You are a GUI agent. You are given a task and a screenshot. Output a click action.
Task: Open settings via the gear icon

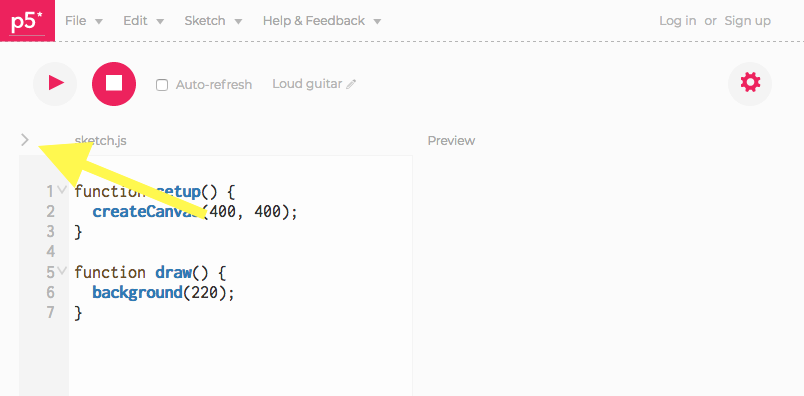point(750,83)
